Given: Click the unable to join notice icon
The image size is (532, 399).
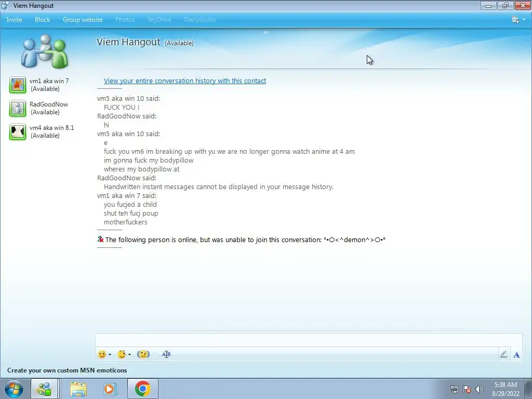Looking at the screenshot, I should (100, 239).
